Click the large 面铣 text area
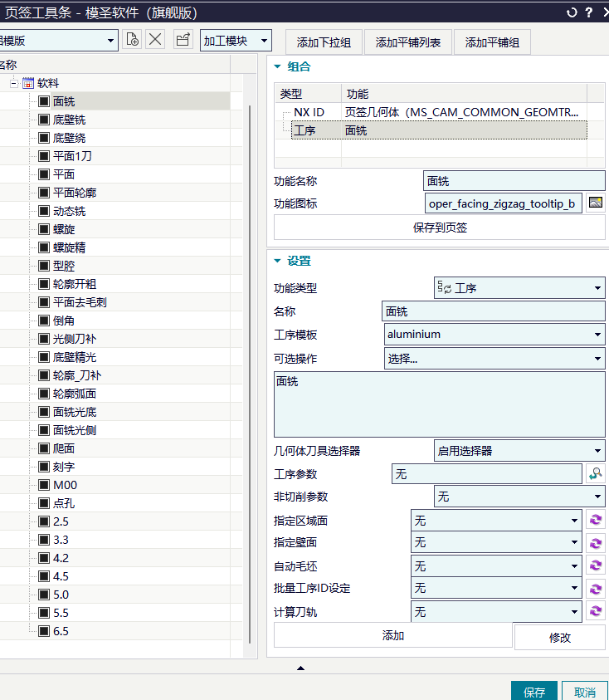Viewport: 609px width, 700px height. click(x=440, y=404)
